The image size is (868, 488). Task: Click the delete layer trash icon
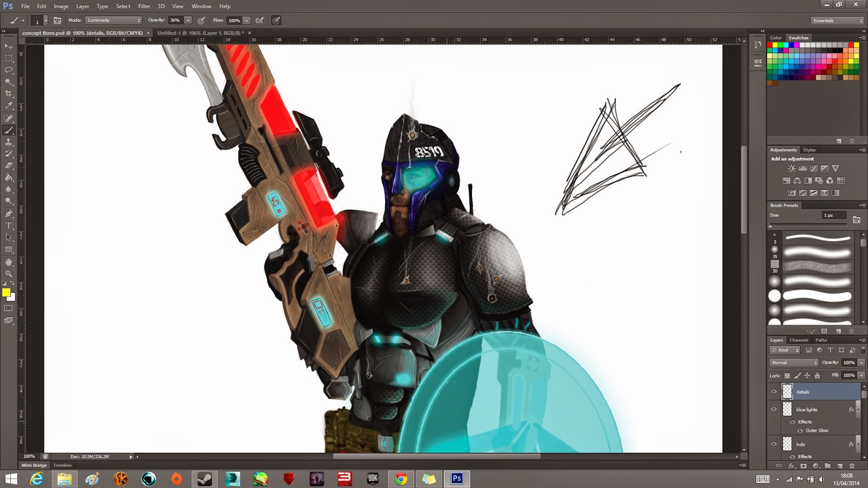pyautogui.click(x=852, y=465)
